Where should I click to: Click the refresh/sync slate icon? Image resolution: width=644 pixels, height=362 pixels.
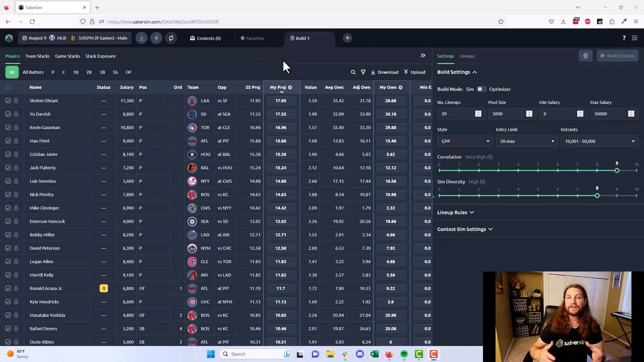tap(171, 38)
